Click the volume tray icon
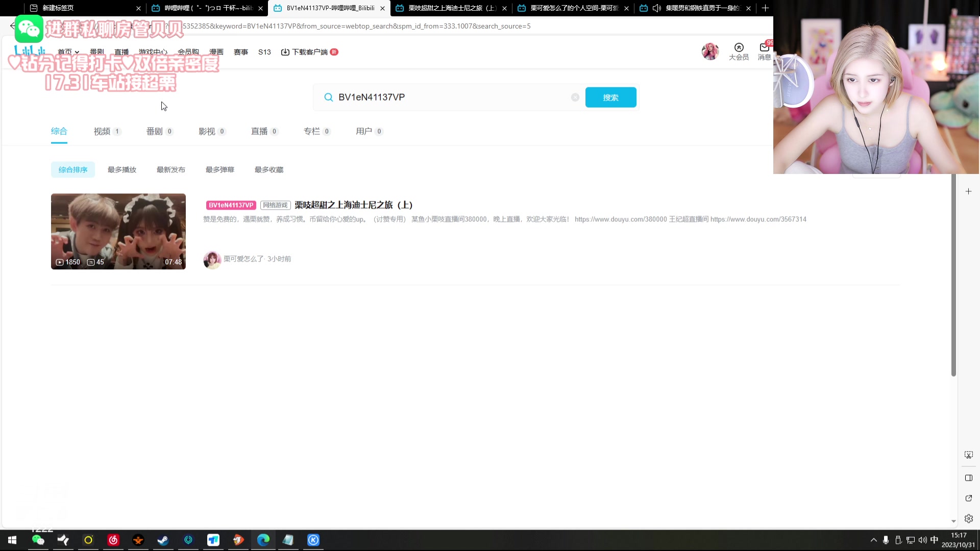 (x=922, y=540)
